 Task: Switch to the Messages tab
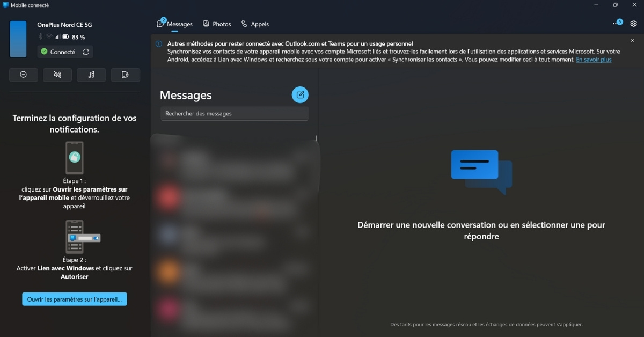point(174,24)
